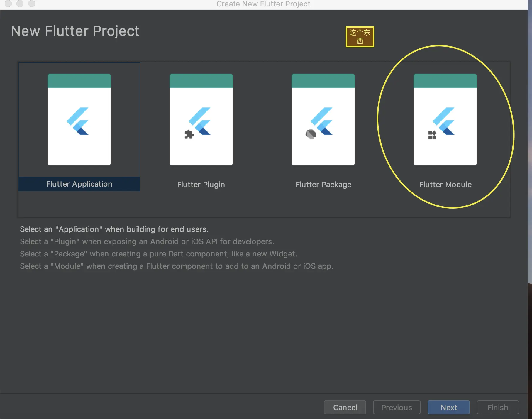Click the 'New Flutter Project' heading
The height and width of the screenshot is (419, 532).
[x=75, y=31]
